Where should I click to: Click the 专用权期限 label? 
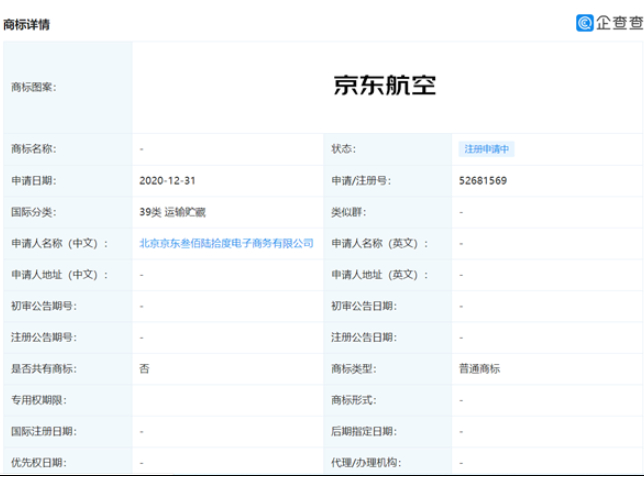click(x=39, y=400)
